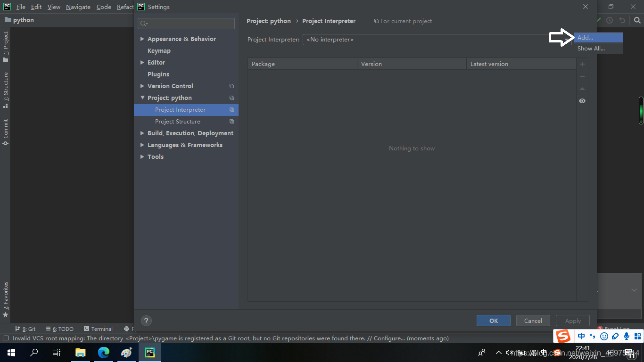Open the Project Interpreter combo box showing No interpreter
The width and height of the screenshot is (644, 362).
click(x=438, y=40)
